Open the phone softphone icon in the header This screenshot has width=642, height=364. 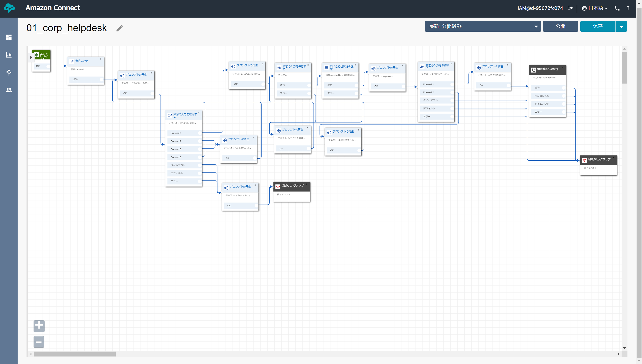[617, 8]
